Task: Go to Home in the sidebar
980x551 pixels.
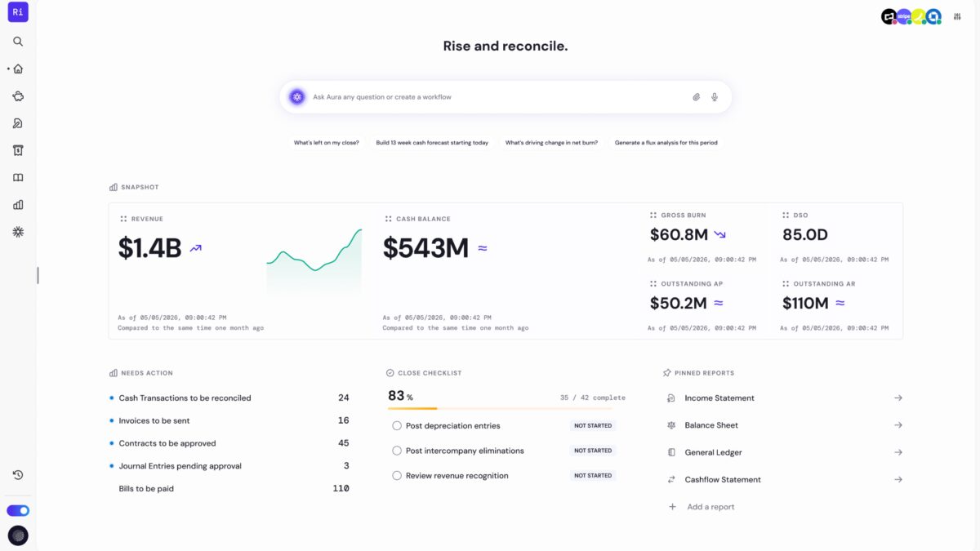Action: coord(18,69)
